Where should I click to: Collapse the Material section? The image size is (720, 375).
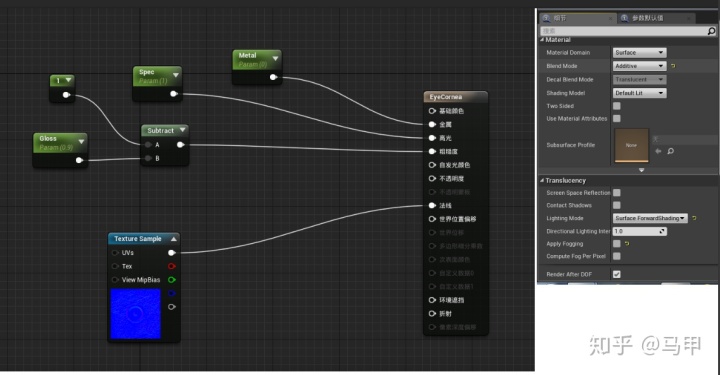coord(542,40)
